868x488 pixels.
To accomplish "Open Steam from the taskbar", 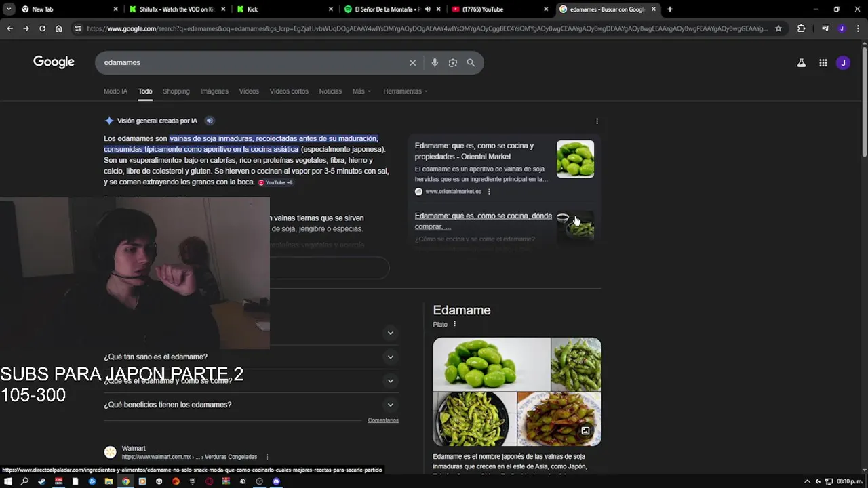I will click(x=41, y=481).
